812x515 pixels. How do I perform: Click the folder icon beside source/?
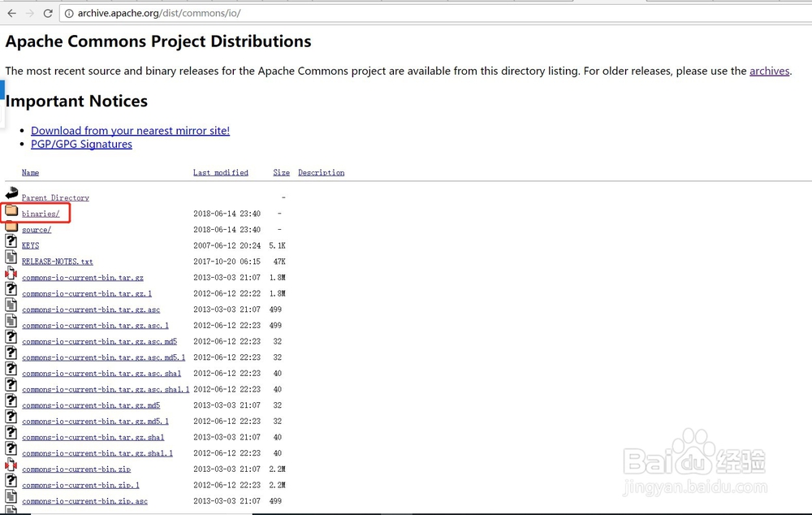pyautogui.click(x=11, y=227)
